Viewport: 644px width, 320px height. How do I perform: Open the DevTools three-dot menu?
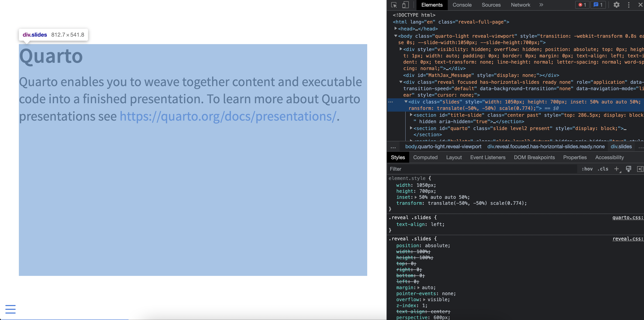(629, 5)
